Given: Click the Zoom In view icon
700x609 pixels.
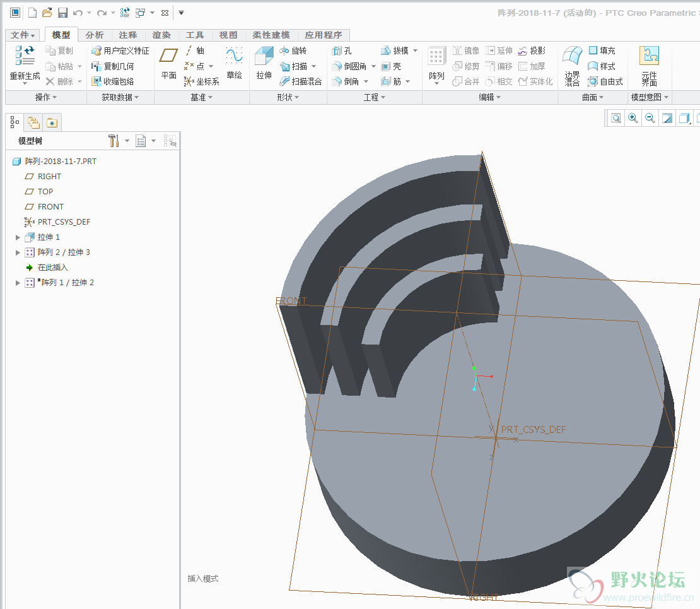Looking at the screenshot, I should click(633, 118).
